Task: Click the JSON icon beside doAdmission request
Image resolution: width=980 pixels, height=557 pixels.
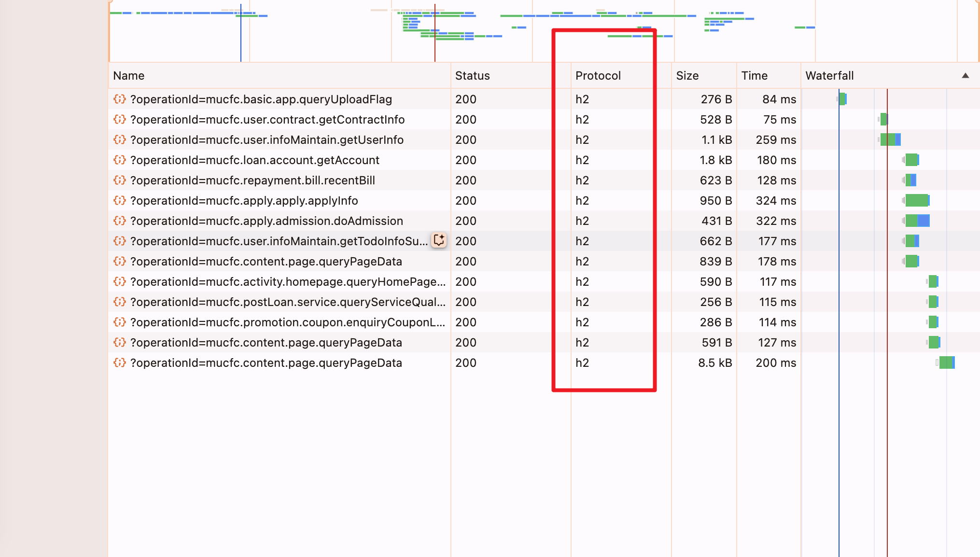Action: tap(119, 221)
